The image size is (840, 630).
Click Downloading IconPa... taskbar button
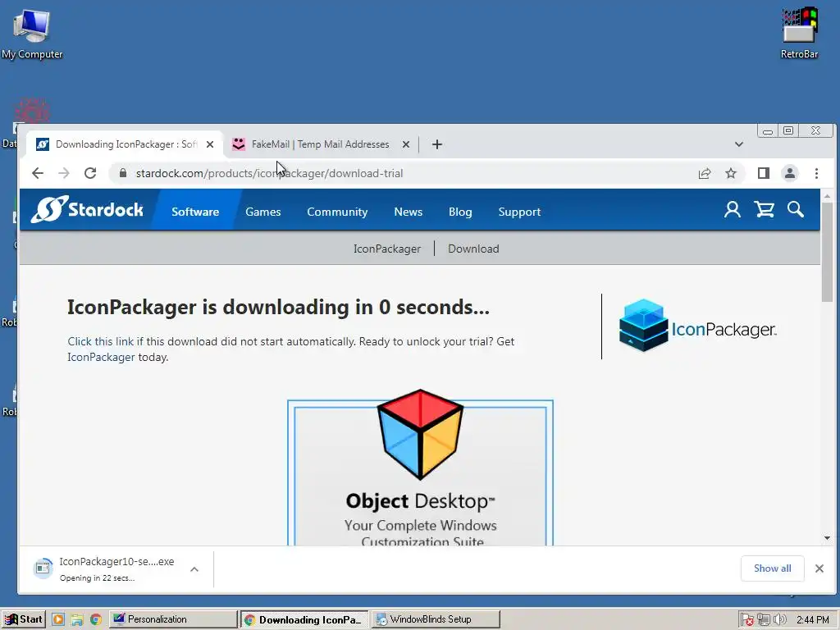pos(304,619)
